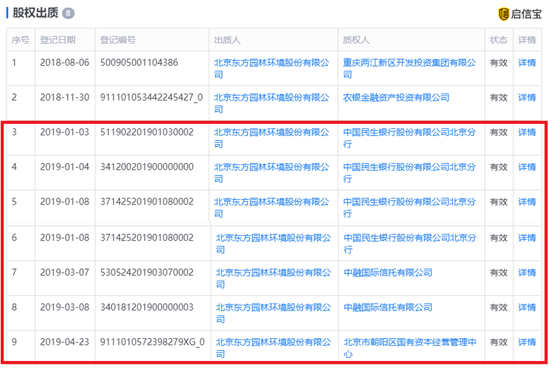Image resolution: width=554 pixels, height=373 pixels.
Task: Click the 登记日期 column header
Action: point(58,40)
